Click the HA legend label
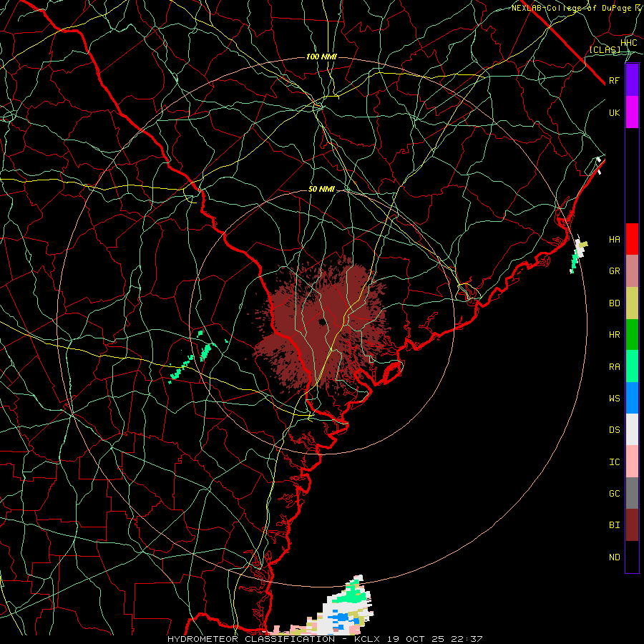Viewport: 644px width, 644px height. 615,240
